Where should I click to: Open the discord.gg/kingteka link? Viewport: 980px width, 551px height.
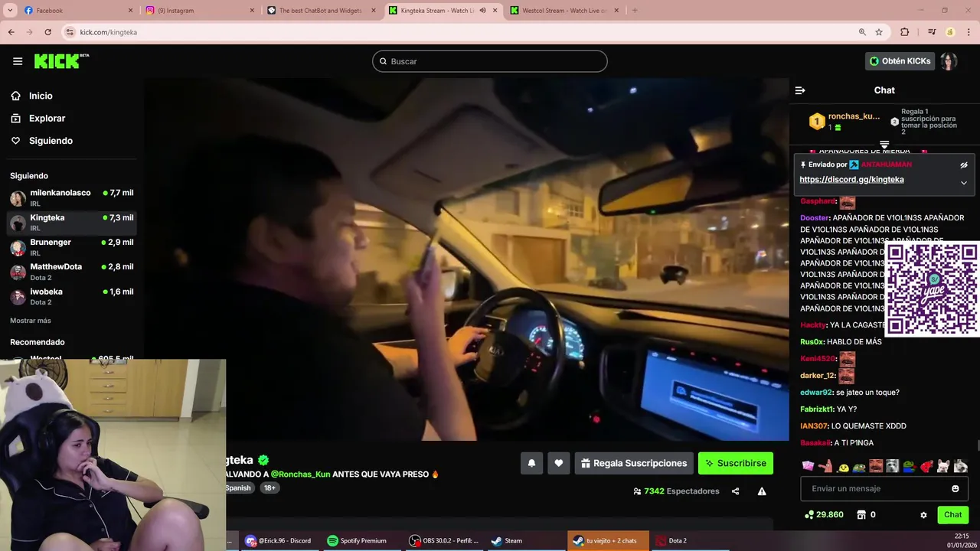click(x=851, y=180)
